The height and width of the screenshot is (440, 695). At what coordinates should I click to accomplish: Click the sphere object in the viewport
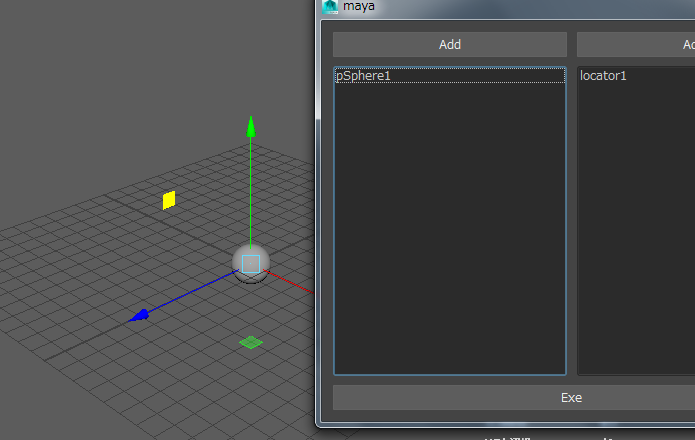[251, 264]
